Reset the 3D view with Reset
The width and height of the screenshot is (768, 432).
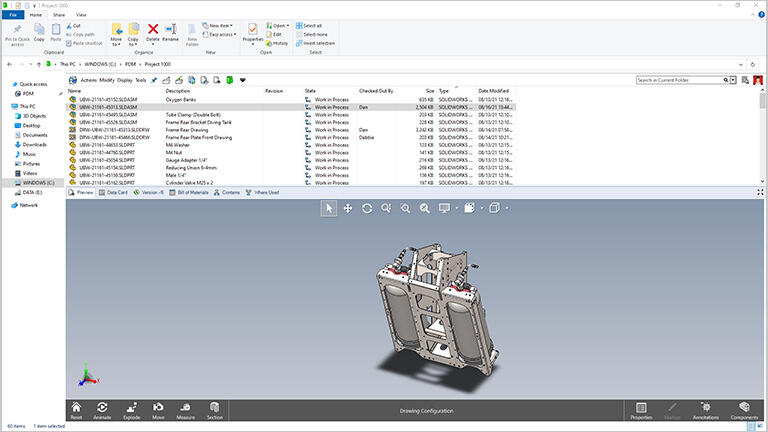click(76, 410)
